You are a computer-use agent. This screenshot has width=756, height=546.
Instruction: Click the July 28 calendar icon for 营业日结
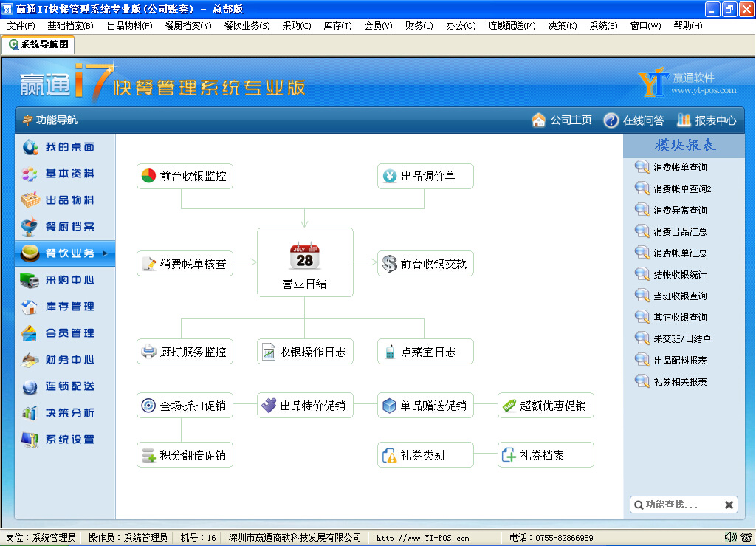[305, 256]
